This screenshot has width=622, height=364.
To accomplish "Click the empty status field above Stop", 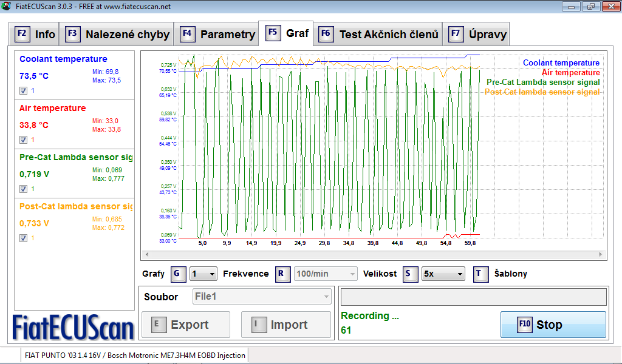I will tap(473, 297).
